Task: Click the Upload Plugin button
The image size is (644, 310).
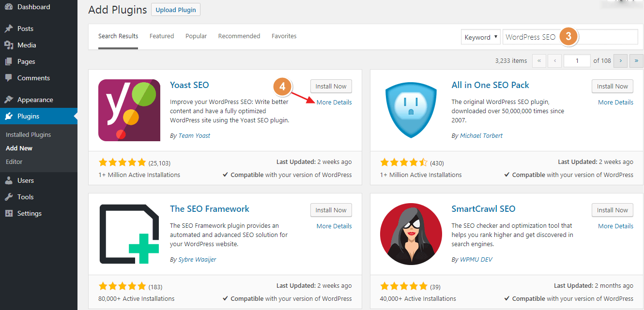Action: click(x=176, y=10)
